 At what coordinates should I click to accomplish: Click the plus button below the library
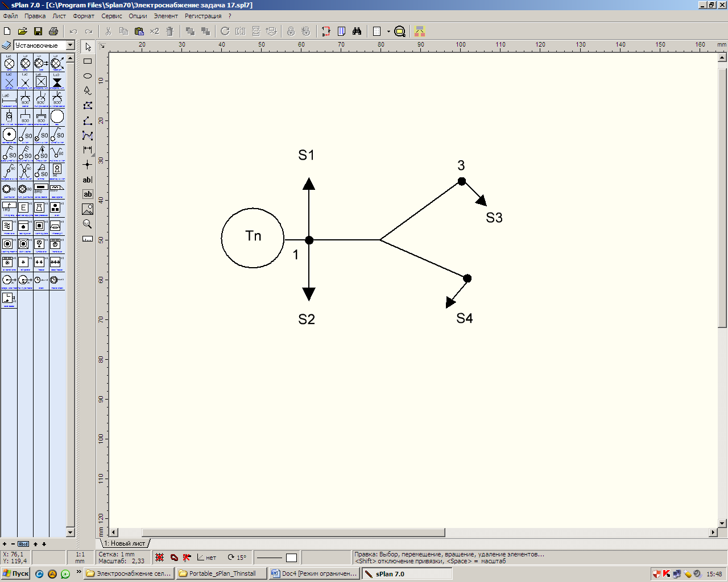pos(5,544)
